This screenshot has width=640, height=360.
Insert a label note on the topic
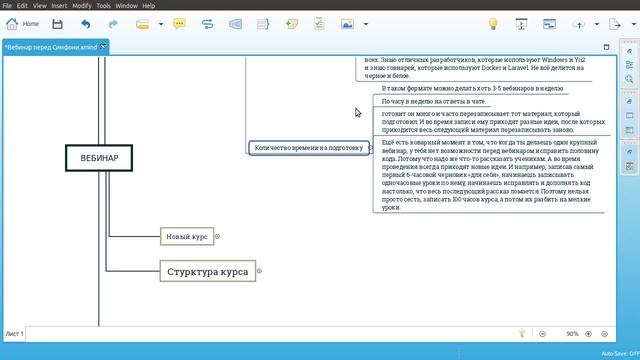(291, 24)
